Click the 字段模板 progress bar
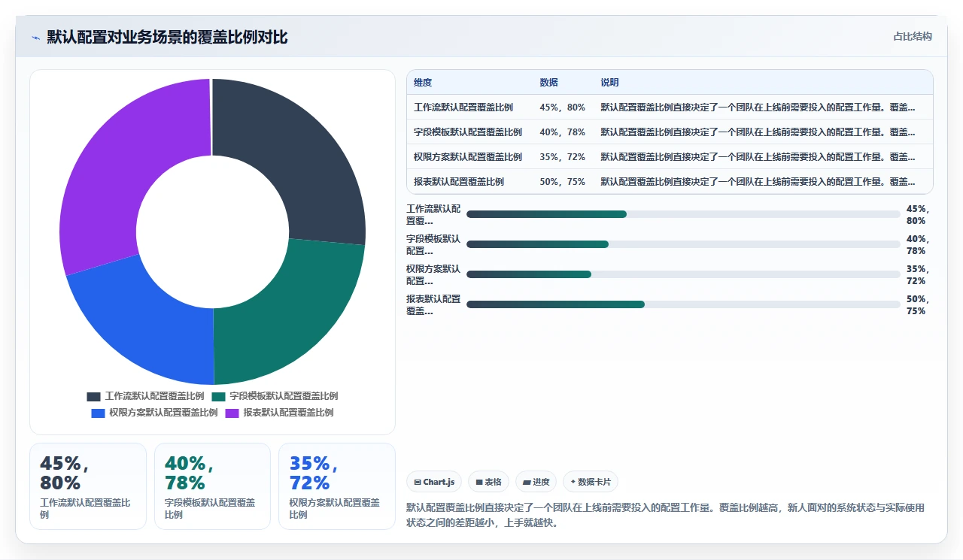 point(683,244)
